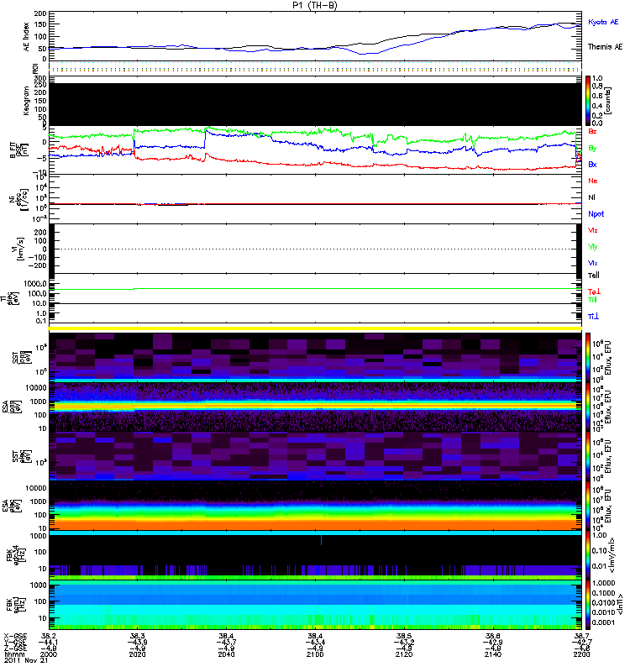The height and width of the screenshot is (672, 630).
Task: Click the Y-GSE value "-43.4"
Action: click(315, 642)
